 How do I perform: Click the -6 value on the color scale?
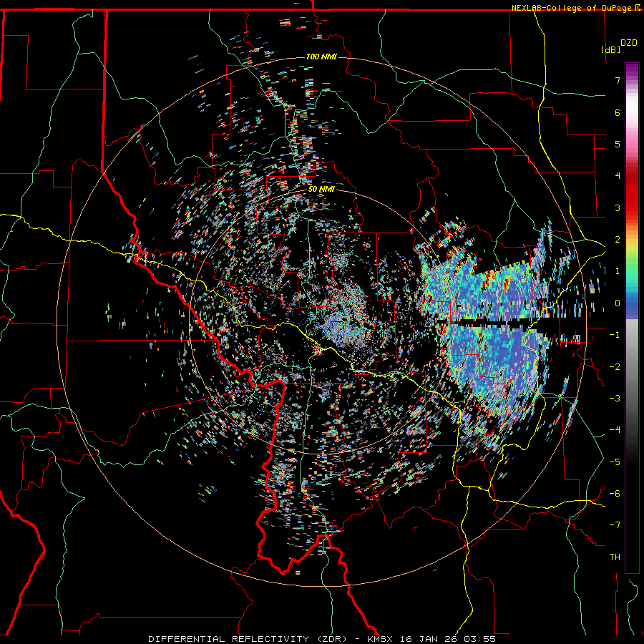pos(615,493)
